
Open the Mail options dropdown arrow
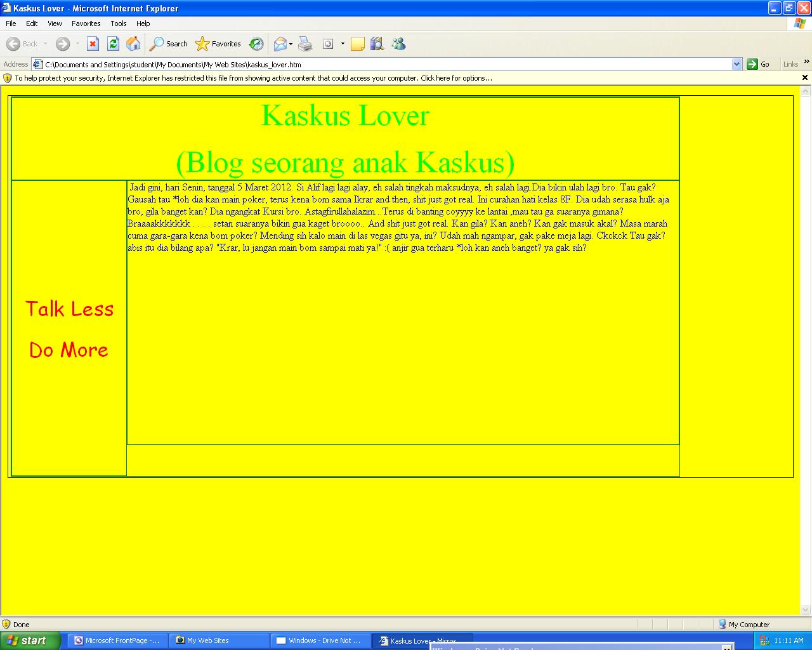[291, 44]
